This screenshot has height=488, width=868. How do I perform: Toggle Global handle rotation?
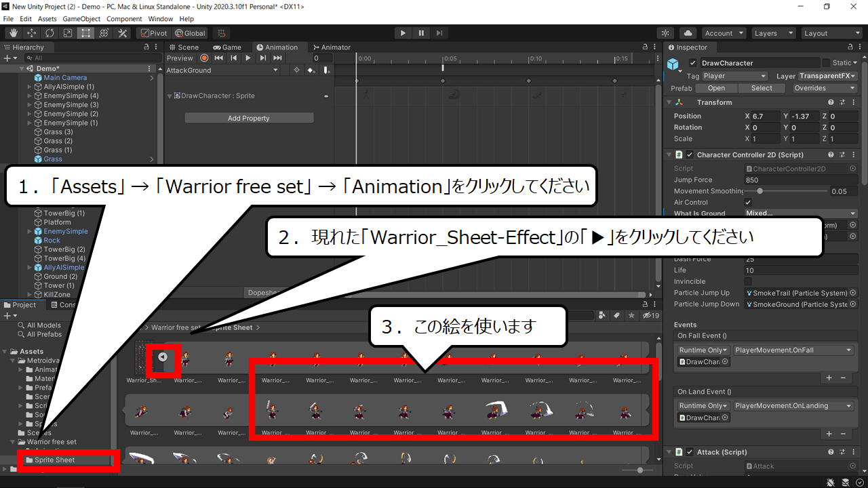click(x=190, y=33)
